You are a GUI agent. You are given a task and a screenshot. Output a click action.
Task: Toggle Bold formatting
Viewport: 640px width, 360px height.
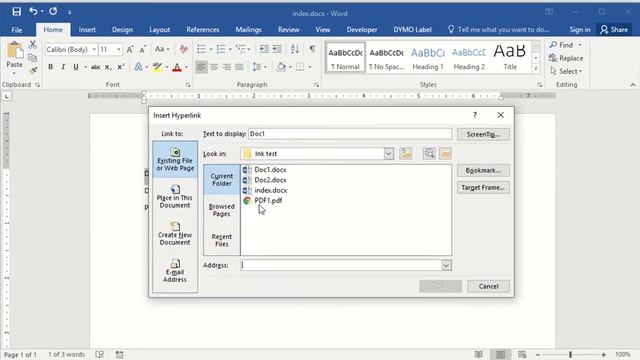50,67
